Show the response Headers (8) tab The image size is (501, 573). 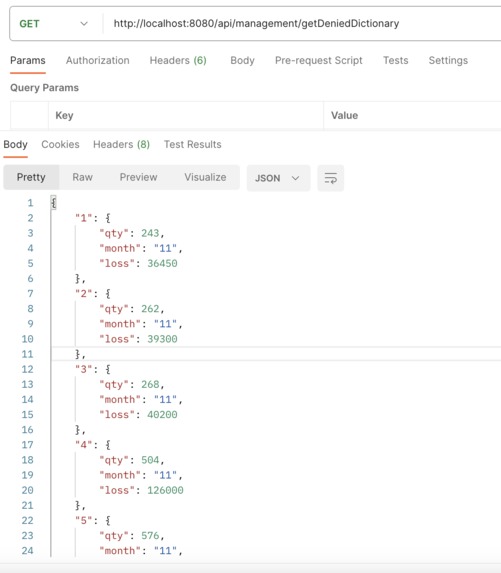point(121,144)
